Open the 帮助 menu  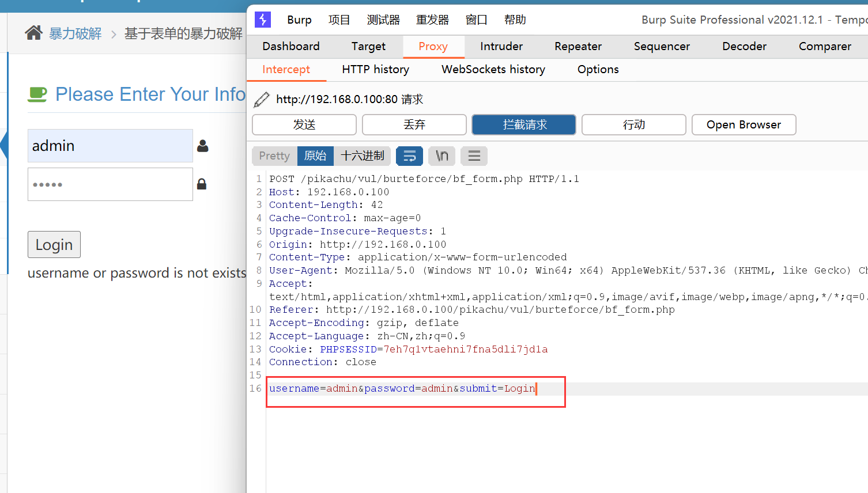(x=515, y=20)
